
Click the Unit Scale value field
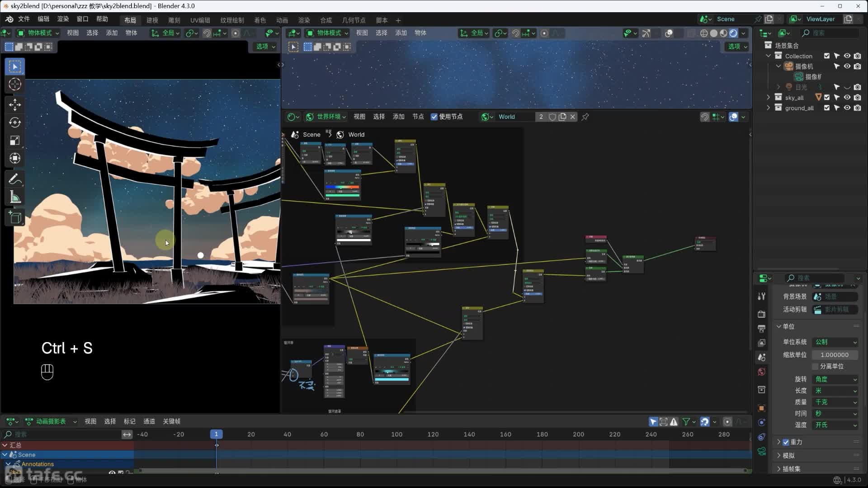point(835,355)
